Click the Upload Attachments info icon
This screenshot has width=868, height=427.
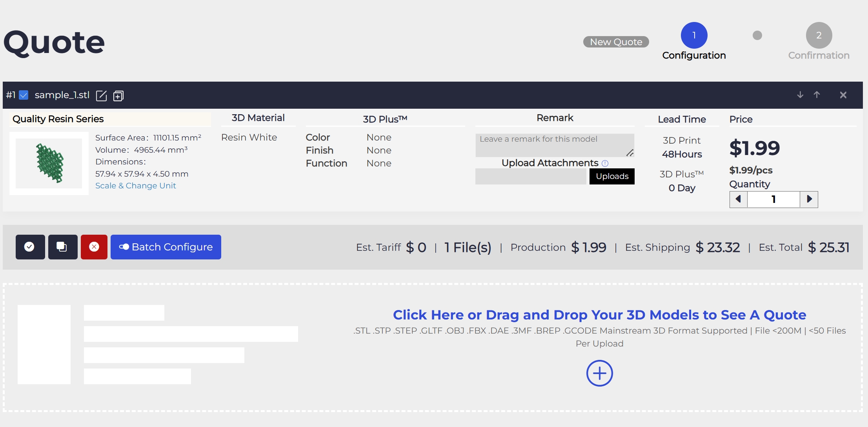(x=605, y=163)
